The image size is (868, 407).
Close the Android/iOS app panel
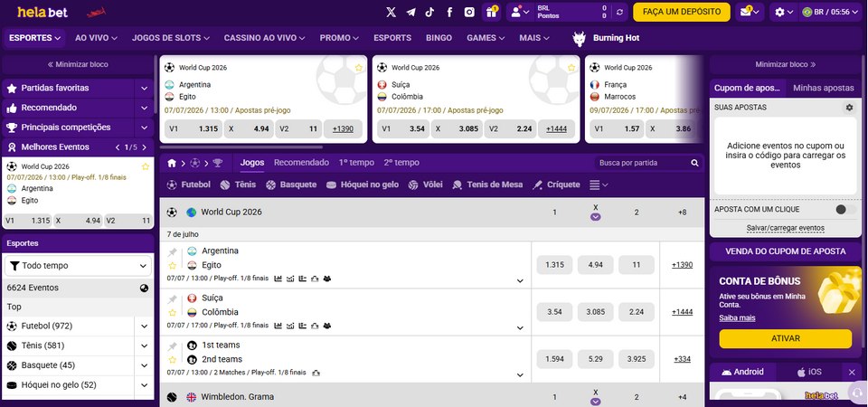[x=852, y=372]
